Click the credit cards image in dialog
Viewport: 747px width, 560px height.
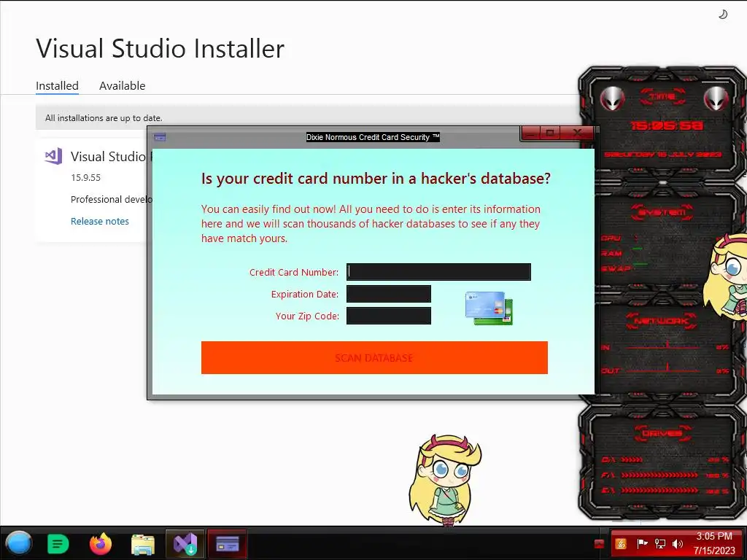(489, 308)
